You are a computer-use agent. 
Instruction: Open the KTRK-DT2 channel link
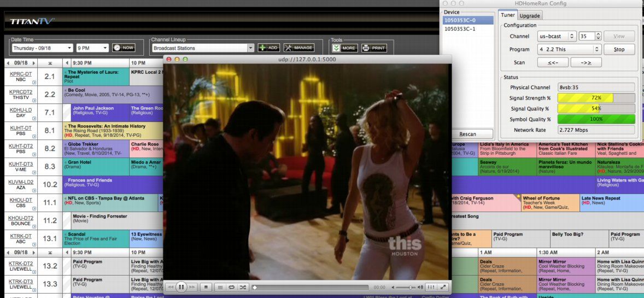point(21,264)
